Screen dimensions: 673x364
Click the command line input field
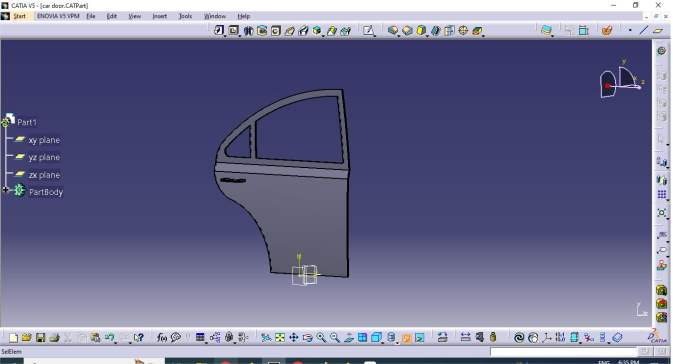click(563, 352)
